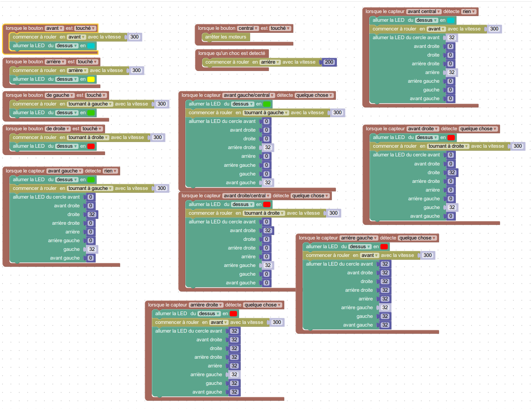Open 'tournant à droite' dropdown in 'bouton de droite' block

(x=88, y=138)
